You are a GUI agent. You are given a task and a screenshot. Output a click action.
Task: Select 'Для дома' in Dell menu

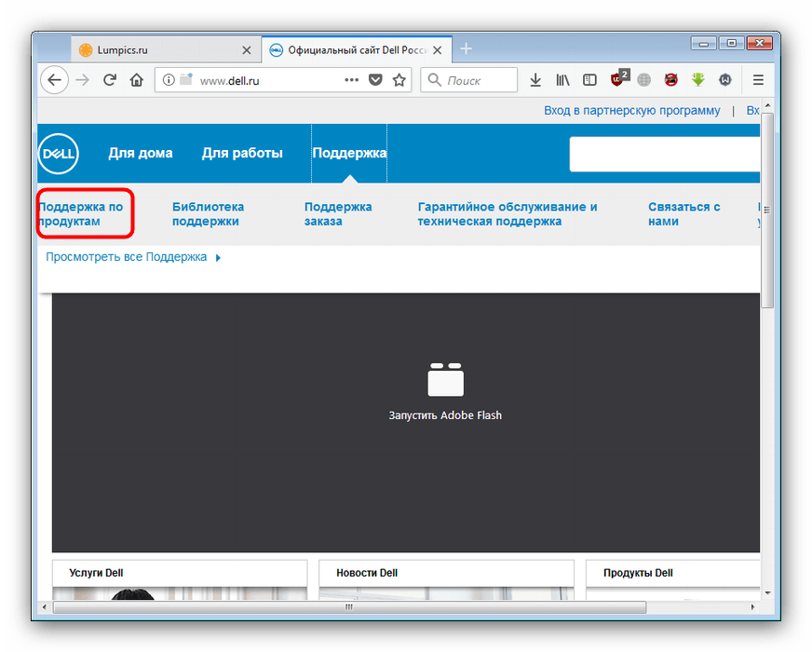click(x=140, y=154)
